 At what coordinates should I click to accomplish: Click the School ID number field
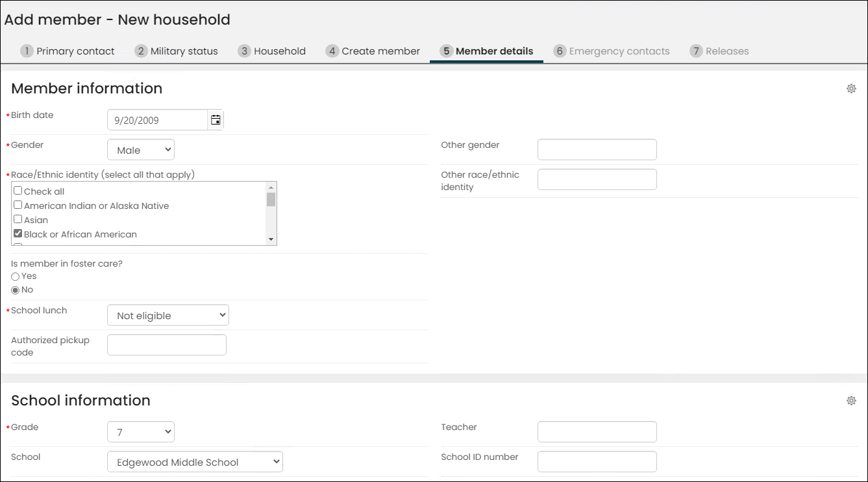pos(597,462)
